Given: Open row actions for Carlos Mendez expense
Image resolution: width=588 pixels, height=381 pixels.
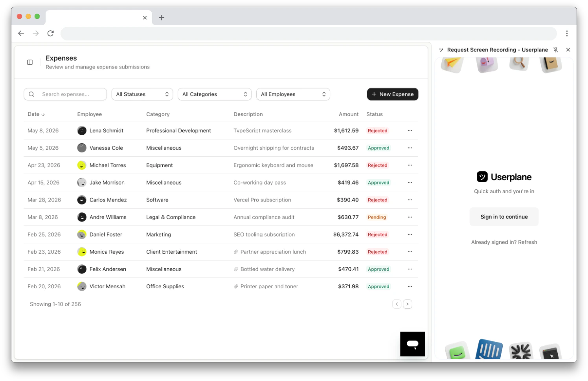Looking at the screenshot, I should [410, 200].
